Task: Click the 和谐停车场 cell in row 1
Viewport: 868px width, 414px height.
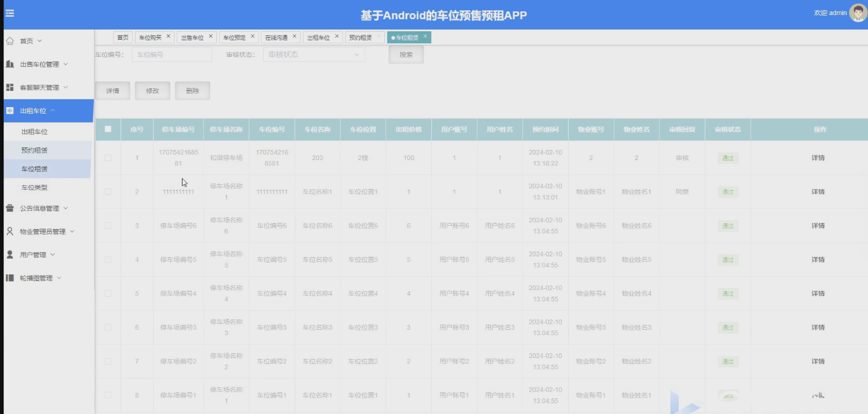Action: tap(226, 158)
